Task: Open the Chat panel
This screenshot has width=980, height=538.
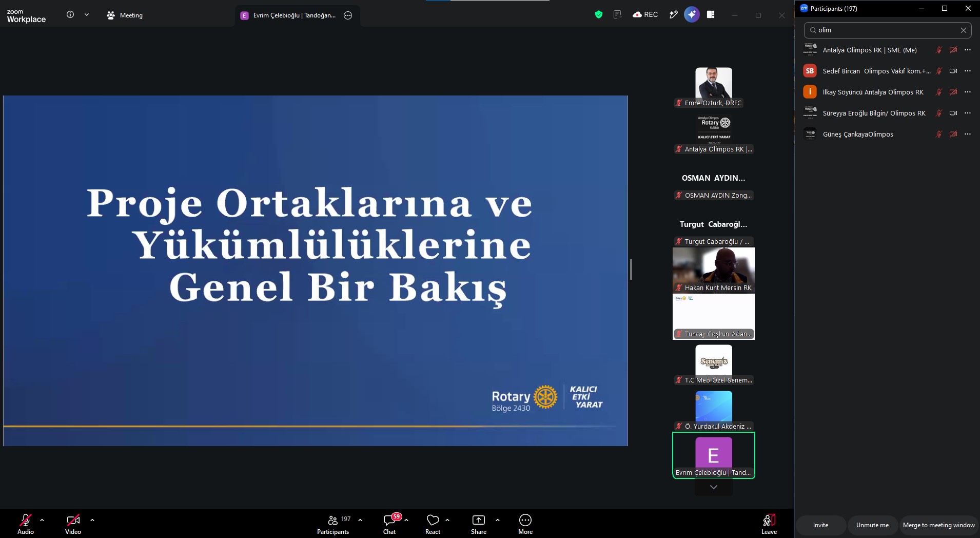Action: 389,525
